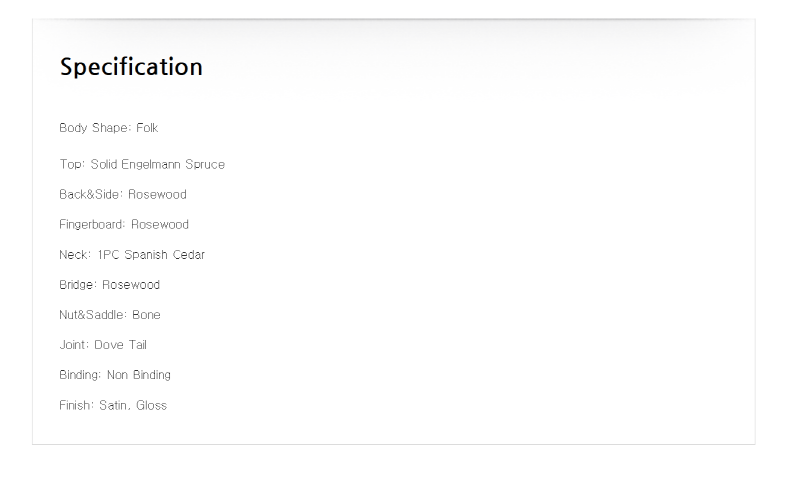Select the Body Shape: Folk line
This screenshot has width=800, height=494.
(x=109, y=128)
